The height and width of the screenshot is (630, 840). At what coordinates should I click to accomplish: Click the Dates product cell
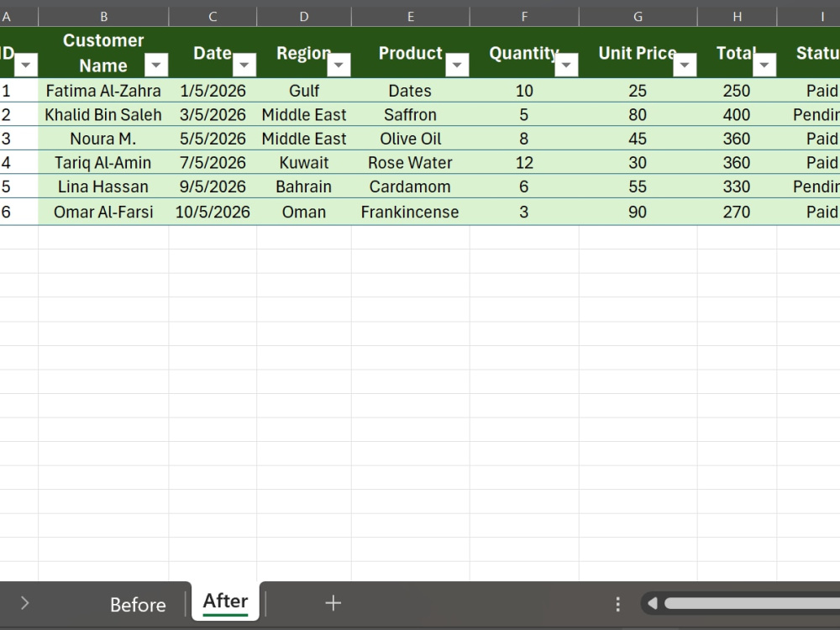point(411,91)
